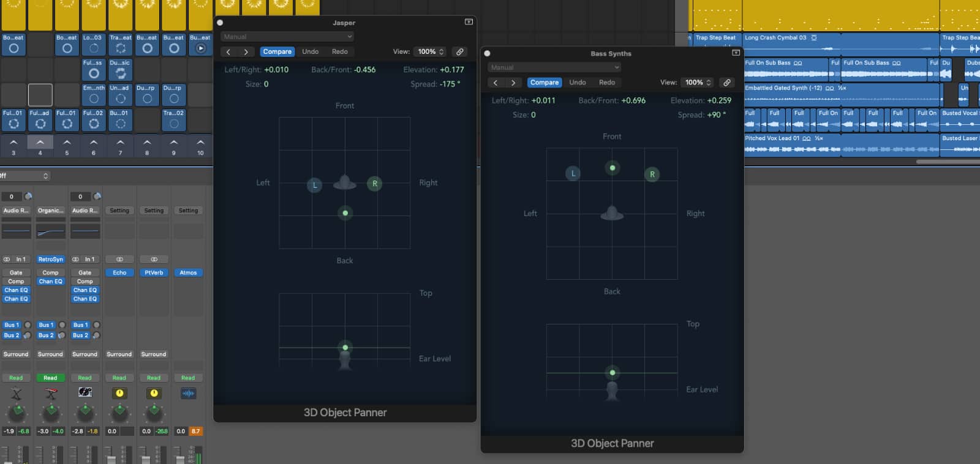Open the Manual preset dropdown in the Bass Synths window
The height and width of the screenshot is (464, 980).
[554, 67]
